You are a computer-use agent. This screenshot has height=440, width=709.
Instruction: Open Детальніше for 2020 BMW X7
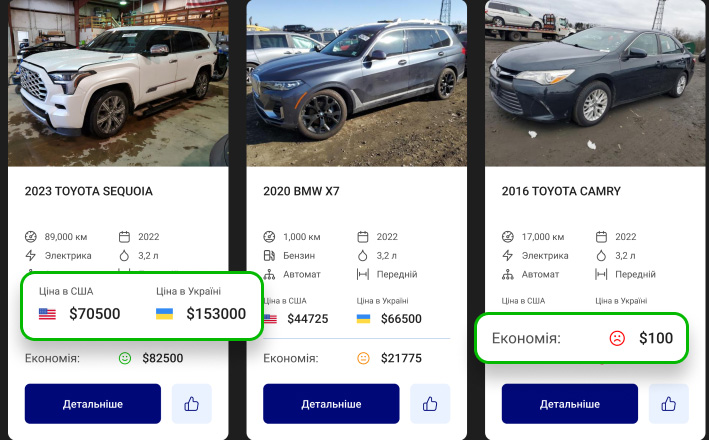tap(331, 404)
